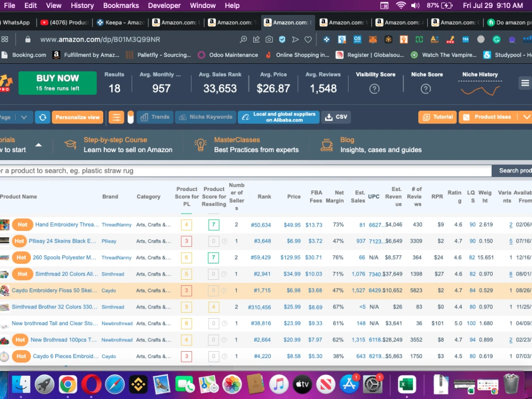532x399 pixels.
Task: Open the MasterClasses link
Action: tap(237, 140)
